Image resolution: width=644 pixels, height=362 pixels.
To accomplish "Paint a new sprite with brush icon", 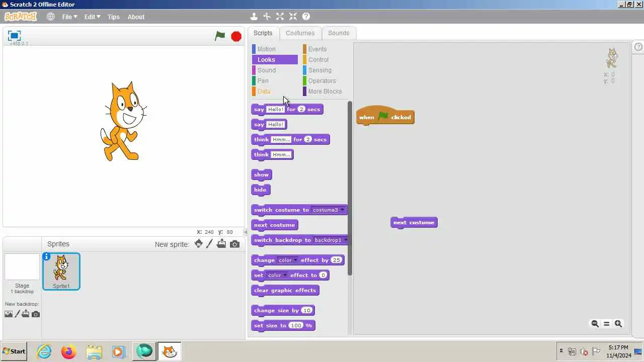I will pyautogui.click(x=210, y=244).
